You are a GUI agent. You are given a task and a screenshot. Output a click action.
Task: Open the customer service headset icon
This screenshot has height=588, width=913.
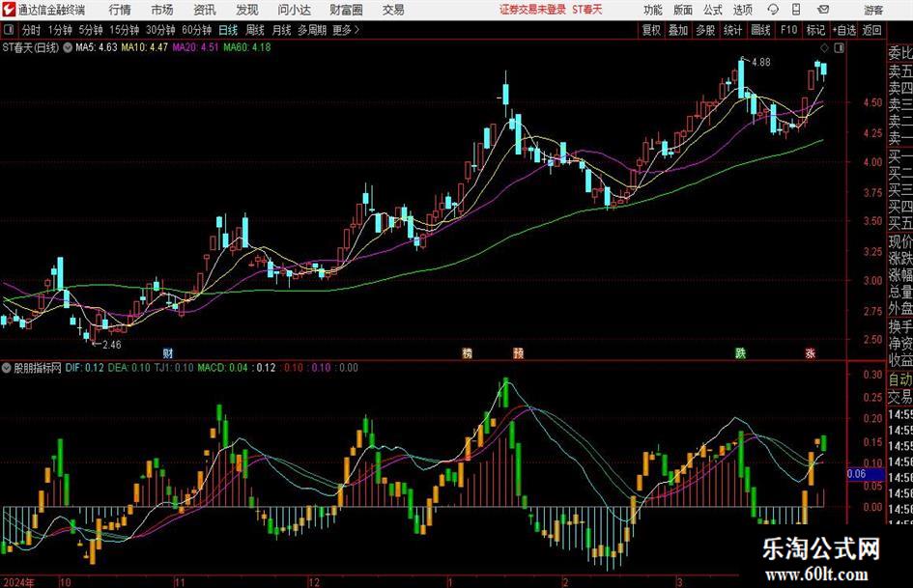773,10
